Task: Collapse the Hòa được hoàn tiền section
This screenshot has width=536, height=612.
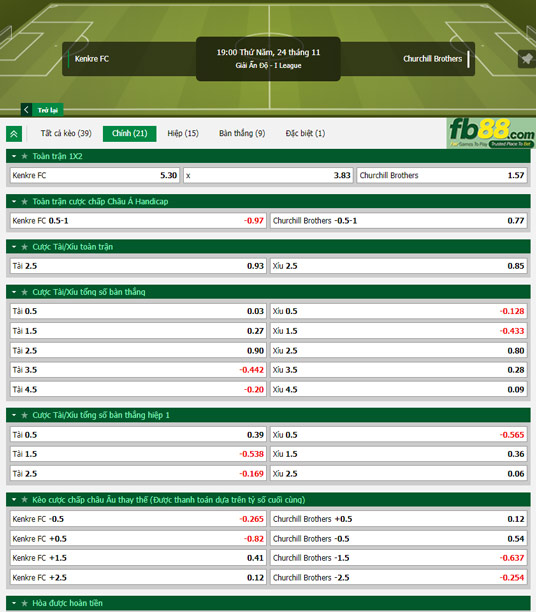Action: 14,603
